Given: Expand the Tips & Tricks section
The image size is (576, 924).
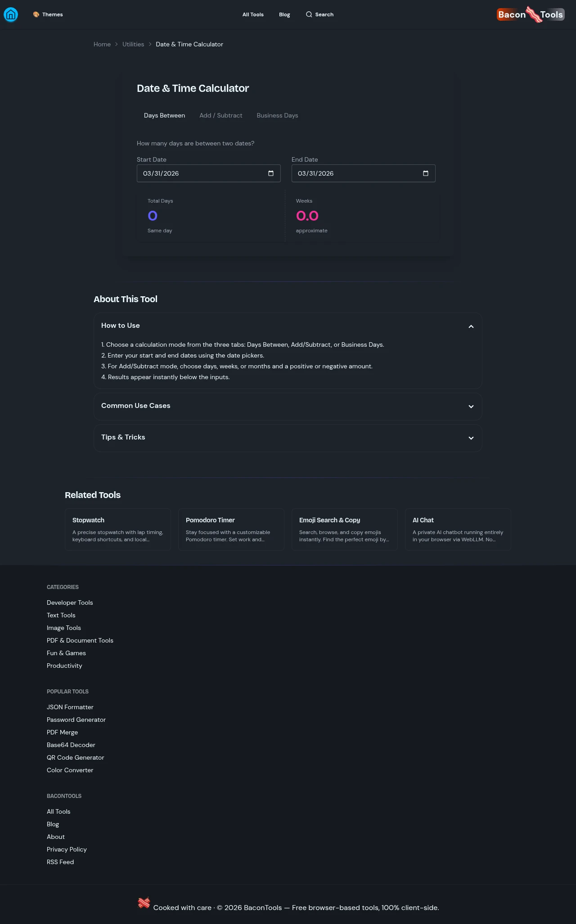Looking at the screenshot, I should [471, 438].
